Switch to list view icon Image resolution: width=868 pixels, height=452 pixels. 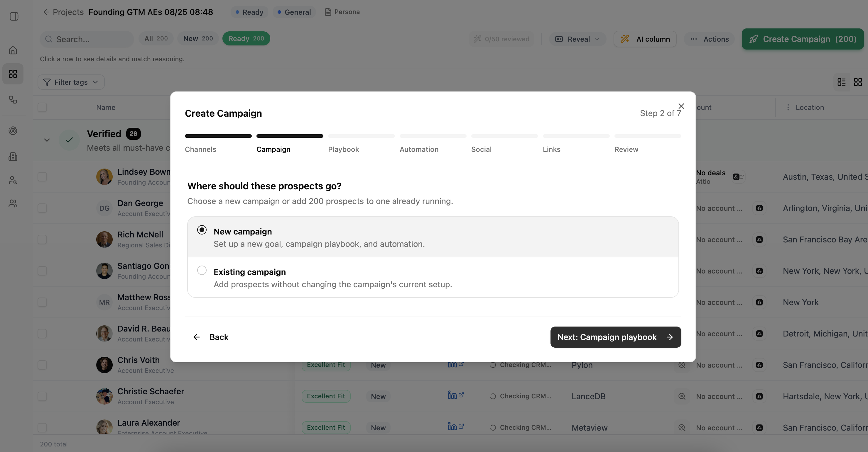[841, 82]
